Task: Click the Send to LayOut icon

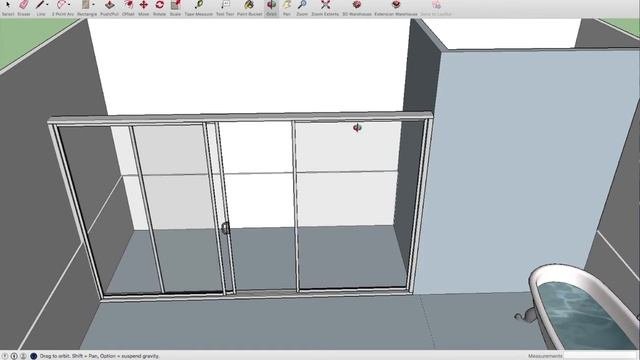Action: (x=436, y=5)
